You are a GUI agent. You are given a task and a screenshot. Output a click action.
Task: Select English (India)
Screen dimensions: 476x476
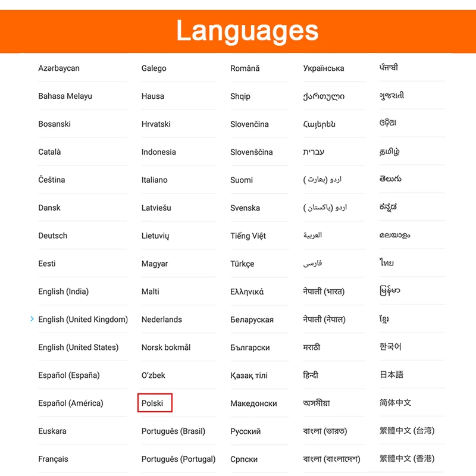[x=64, y=292]
